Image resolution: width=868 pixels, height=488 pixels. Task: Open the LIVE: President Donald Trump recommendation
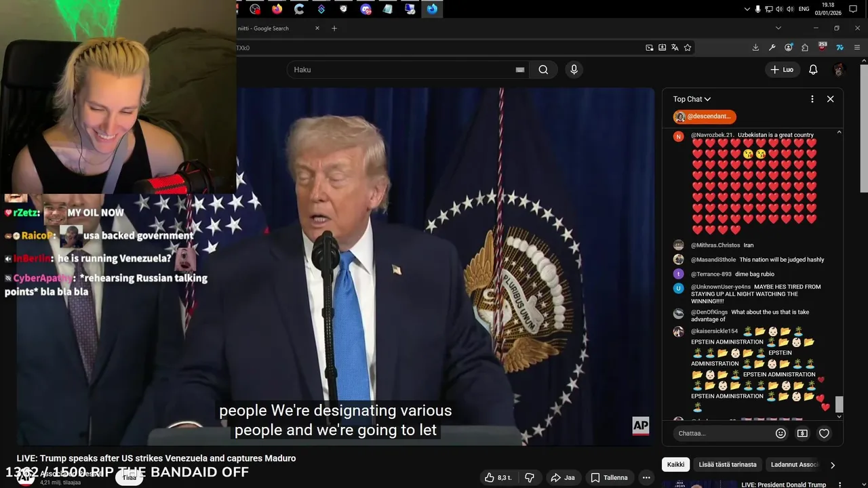(783, 485)
